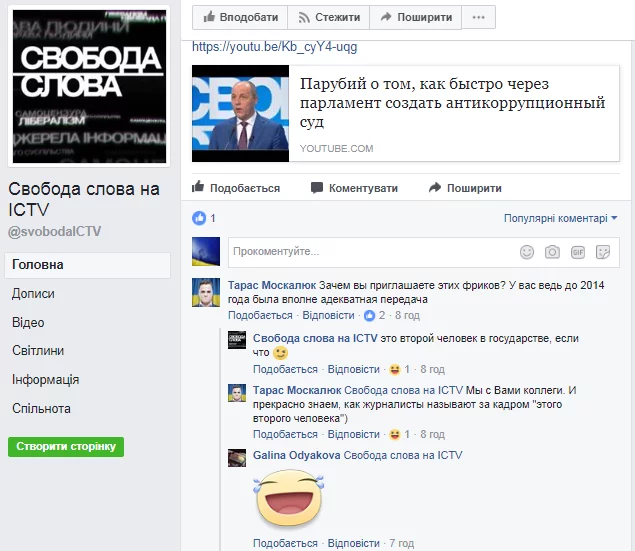Click Відповісти on the фриков comment
Screen dimensions: 635x551
(328, 315)
